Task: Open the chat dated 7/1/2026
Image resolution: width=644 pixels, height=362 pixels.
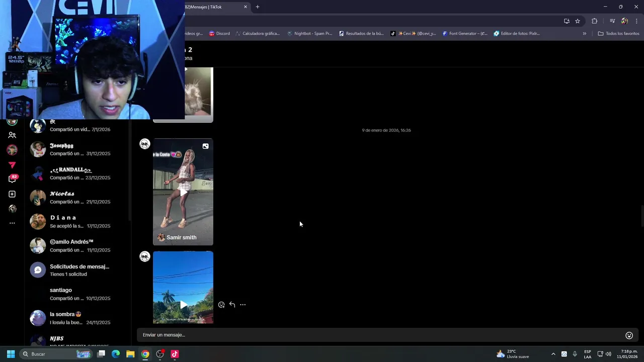Action: coord(77,126)
